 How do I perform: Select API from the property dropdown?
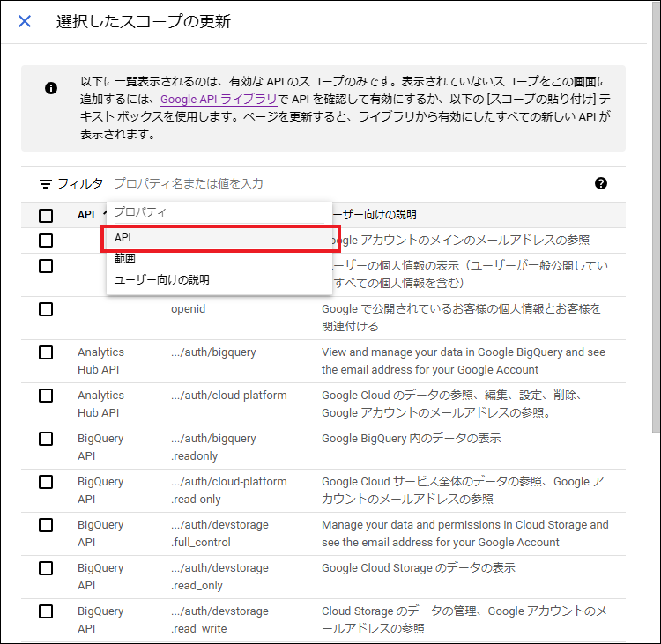(123, 238)
